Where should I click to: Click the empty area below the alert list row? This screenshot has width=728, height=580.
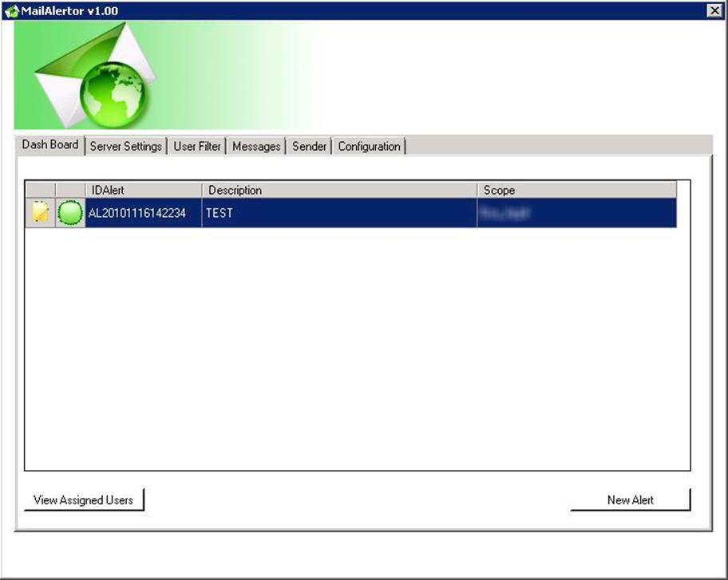point(357,343)
